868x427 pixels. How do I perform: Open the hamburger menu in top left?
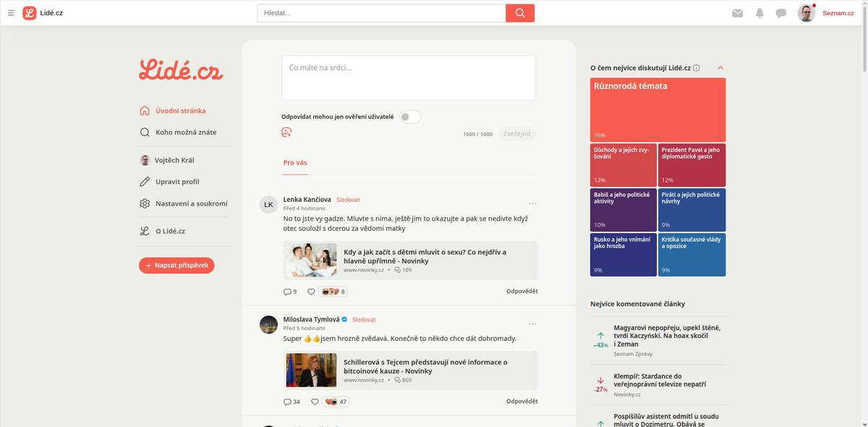click(11, 13)
